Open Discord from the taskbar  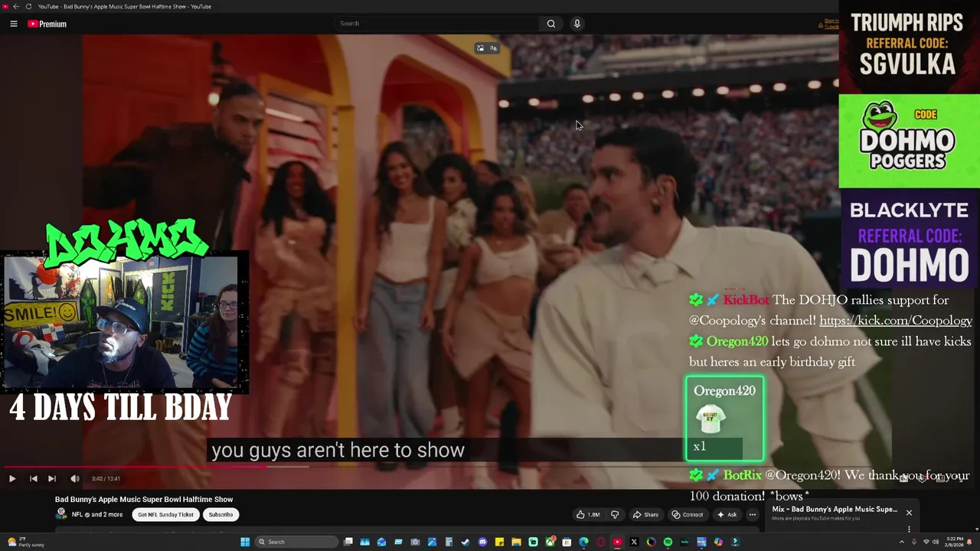coord(483,542)
